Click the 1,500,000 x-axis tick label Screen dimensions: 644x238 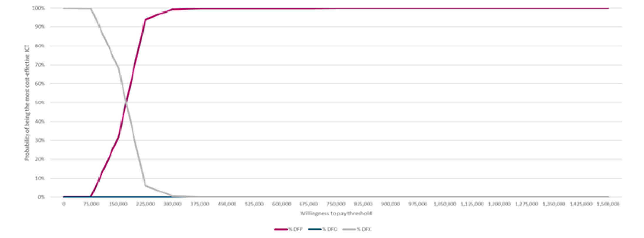pyautogui.click(x=608, y=204)
